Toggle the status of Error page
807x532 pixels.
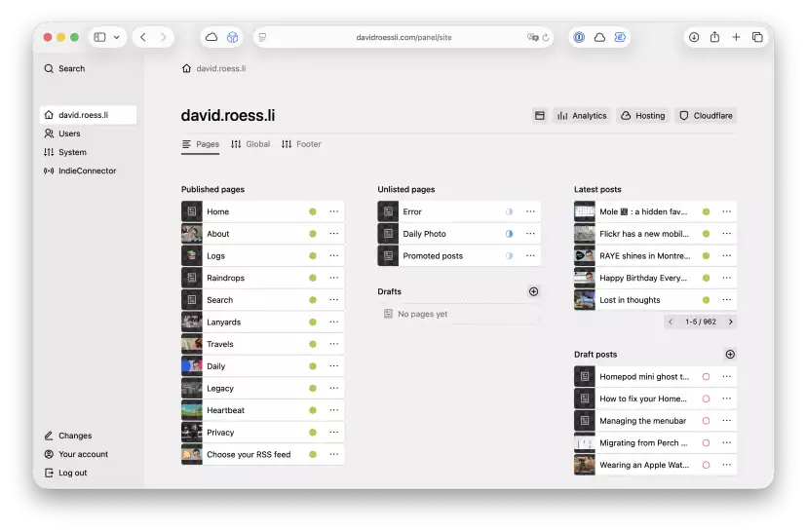click(509, 211)
